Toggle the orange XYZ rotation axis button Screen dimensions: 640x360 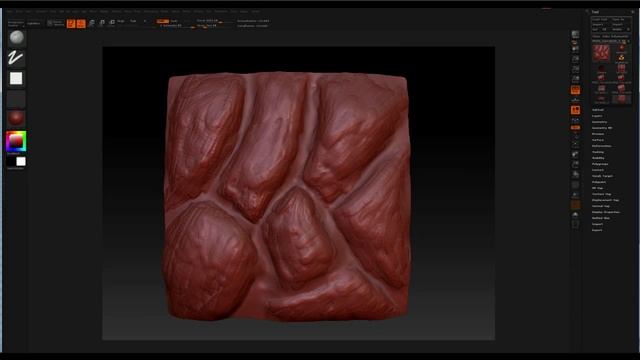click(x=575, y=128)
